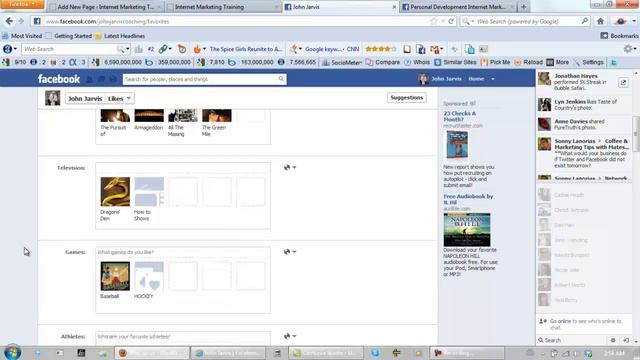Screen dimensions: 640x360
Task: Open Facebook notifications globe icon
Action: tap(113, 79)
